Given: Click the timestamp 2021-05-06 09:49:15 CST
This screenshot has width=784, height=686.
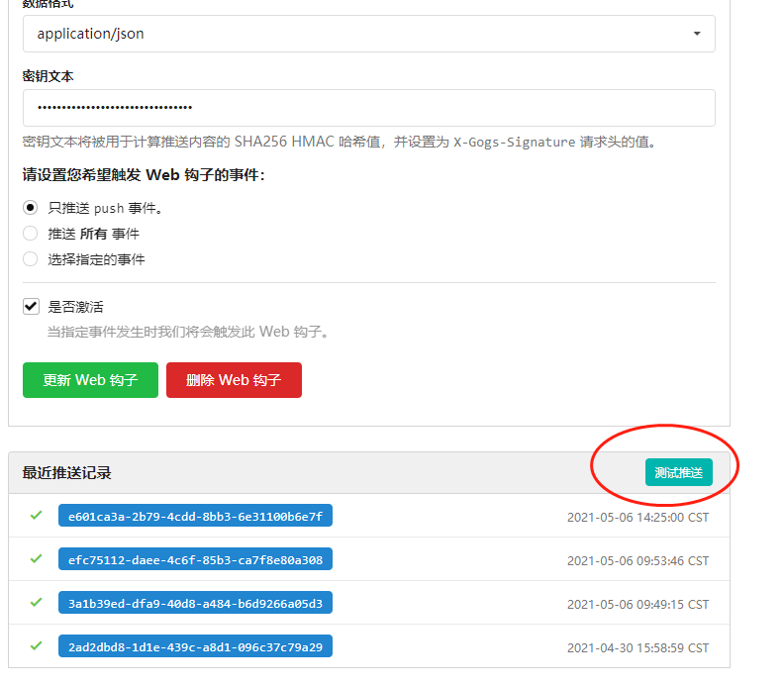Looking at the screenshot, I should [x=638, y=605].
